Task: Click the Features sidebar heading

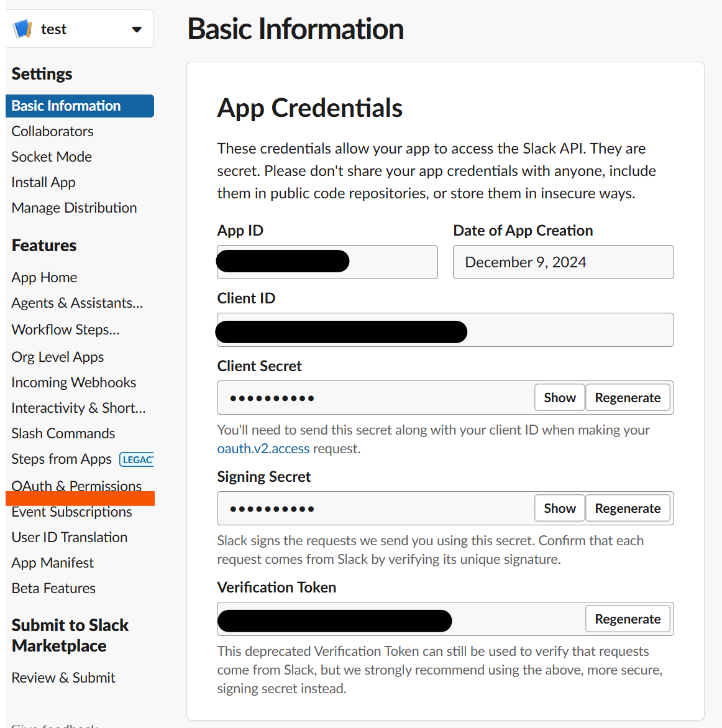Action: point(44,245)
